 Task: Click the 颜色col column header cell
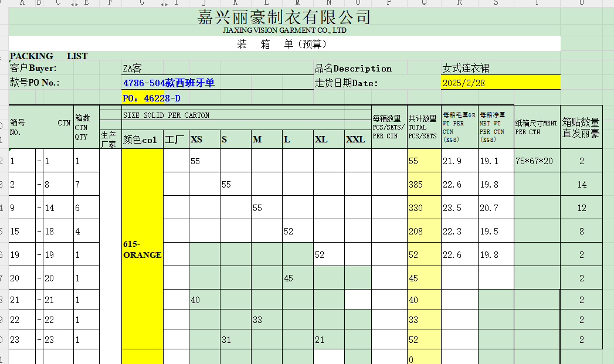tap(141, 140)
